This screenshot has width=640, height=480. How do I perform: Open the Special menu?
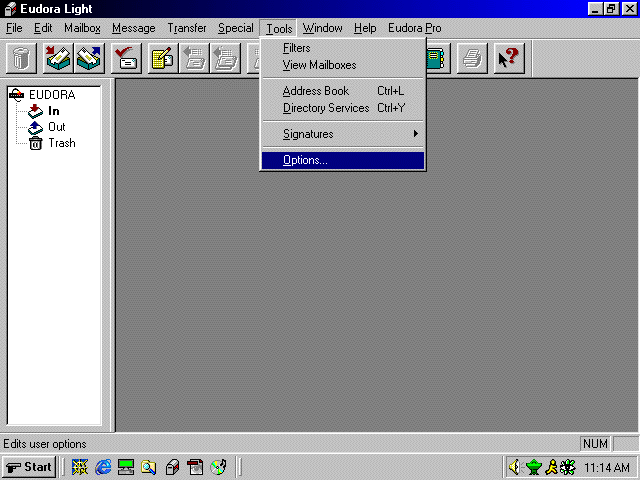pyautogui.click(x=236, y=28)
